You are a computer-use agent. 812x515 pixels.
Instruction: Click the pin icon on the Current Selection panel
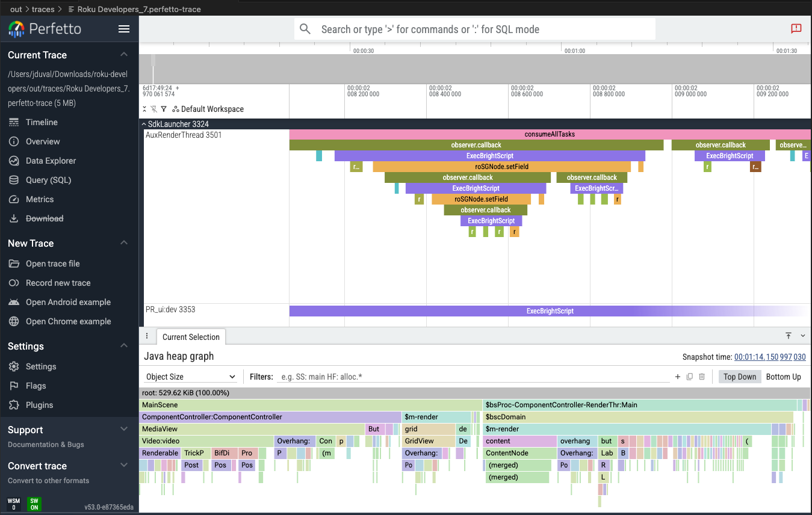(789, 336)
